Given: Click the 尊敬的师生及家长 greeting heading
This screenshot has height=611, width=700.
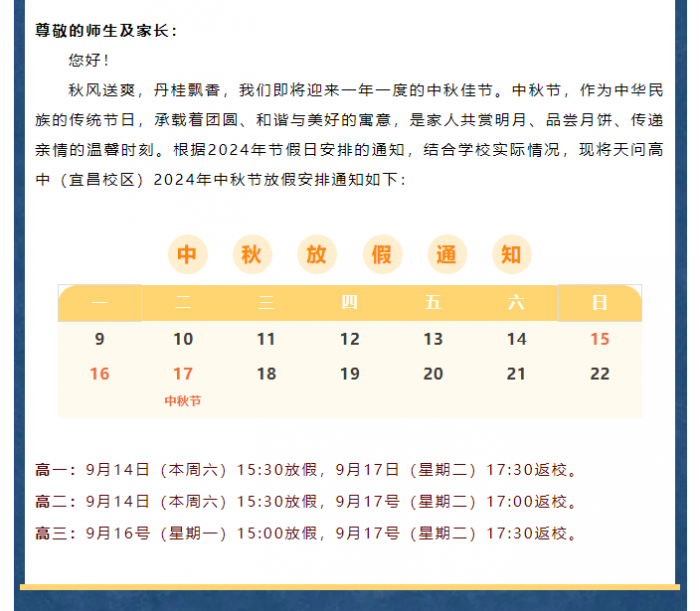Looking at the screenshot, I should [x=106, y=30].
